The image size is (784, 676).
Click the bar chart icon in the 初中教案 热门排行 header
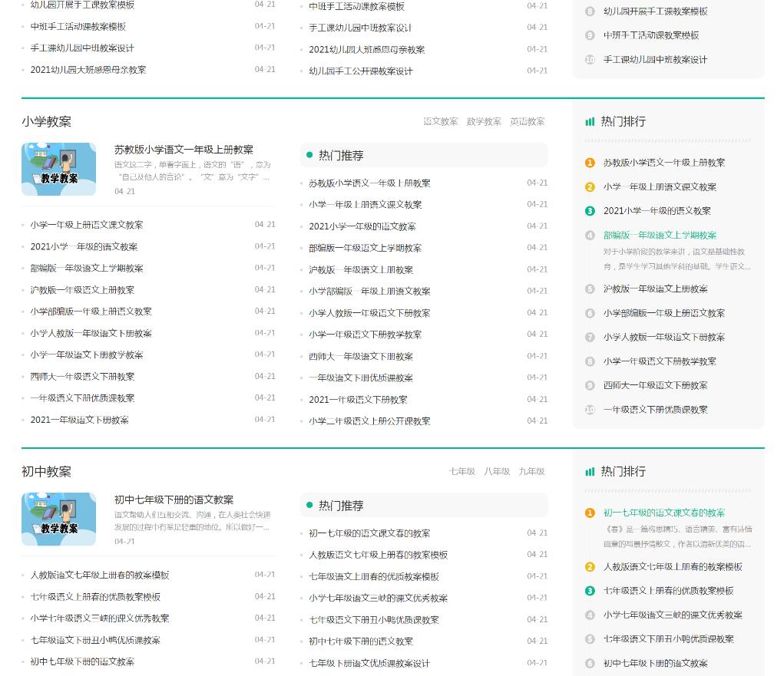point(590,472)
